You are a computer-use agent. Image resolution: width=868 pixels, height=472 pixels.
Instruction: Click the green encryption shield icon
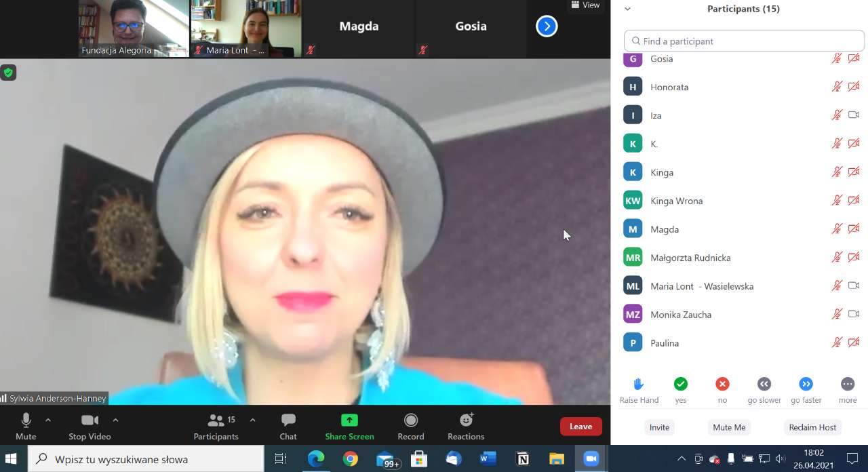[x=8, y=73]
